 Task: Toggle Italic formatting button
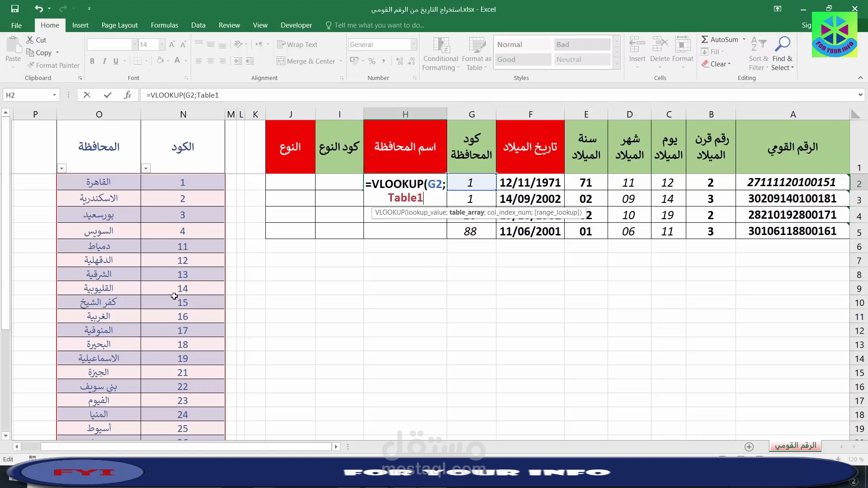104,61
